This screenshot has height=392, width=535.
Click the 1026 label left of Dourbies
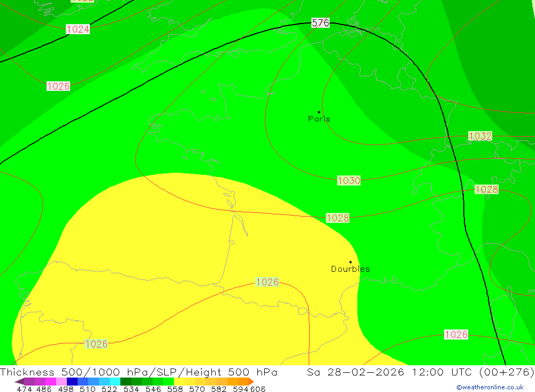(x=267, y=282)
